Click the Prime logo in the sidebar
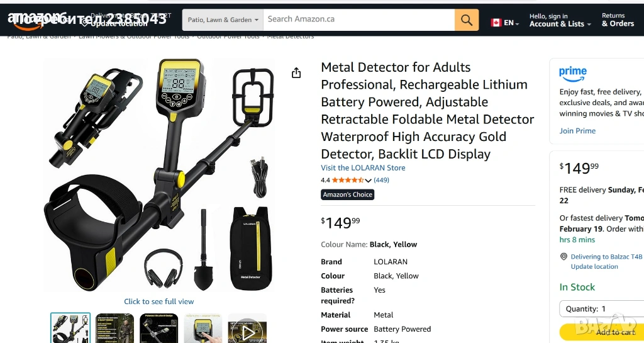Viewport: 644px width, 343px height. [572, 74]
